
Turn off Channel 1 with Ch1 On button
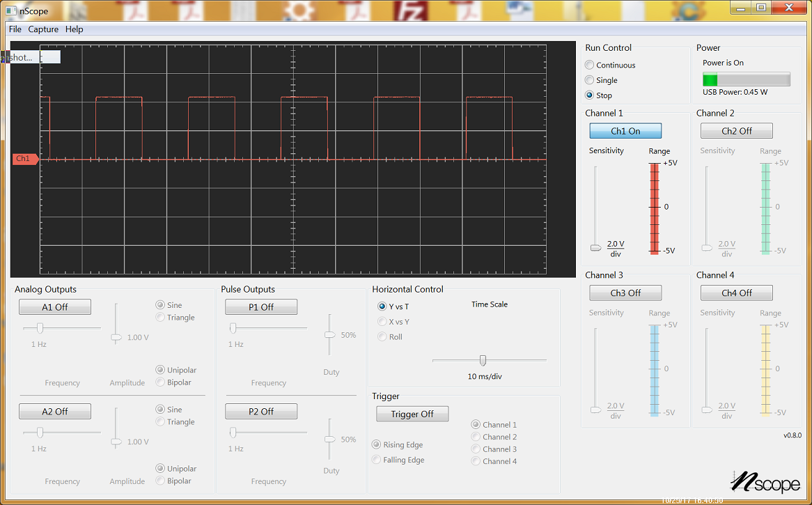(x=625, y=131)
